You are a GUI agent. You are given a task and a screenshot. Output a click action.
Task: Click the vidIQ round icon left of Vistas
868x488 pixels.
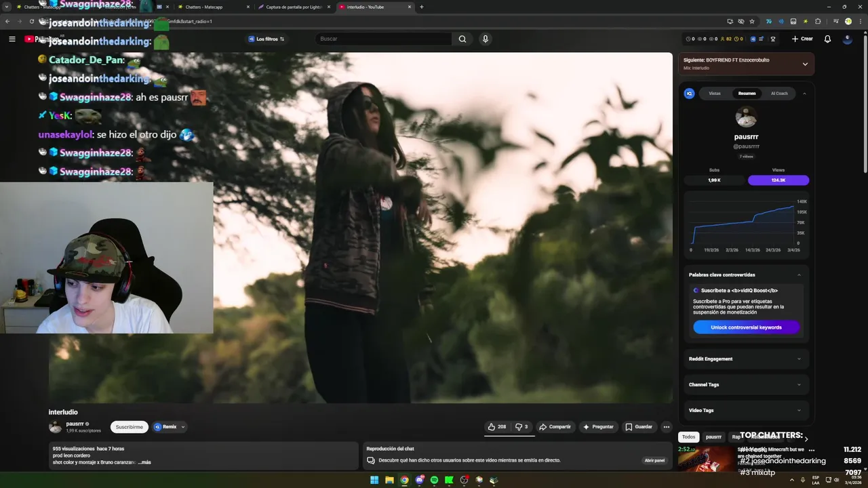[x=690, y=94]
